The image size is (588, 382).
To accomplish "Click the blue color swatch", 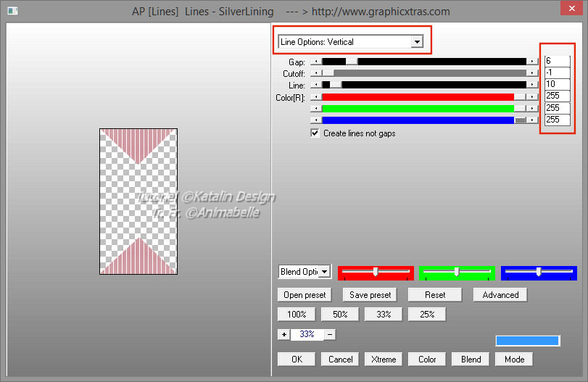I will click(528, 341).
